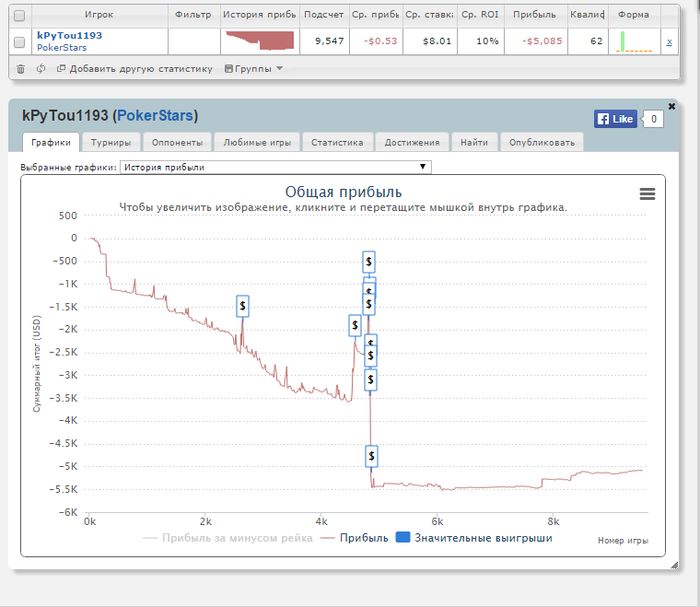Click $ marker just below -5K line

click(x=371, y=456)
